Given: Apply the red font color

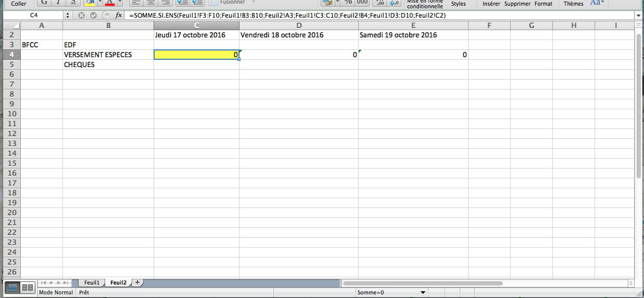Looking at the screenshot, I should click(110, 3).
